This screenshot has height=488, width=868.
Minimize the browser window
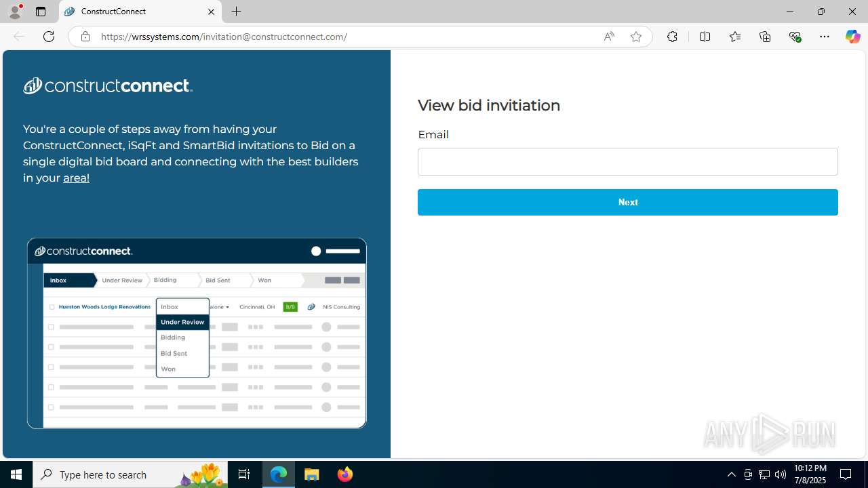pyautogui.click(x=790, y=12)
